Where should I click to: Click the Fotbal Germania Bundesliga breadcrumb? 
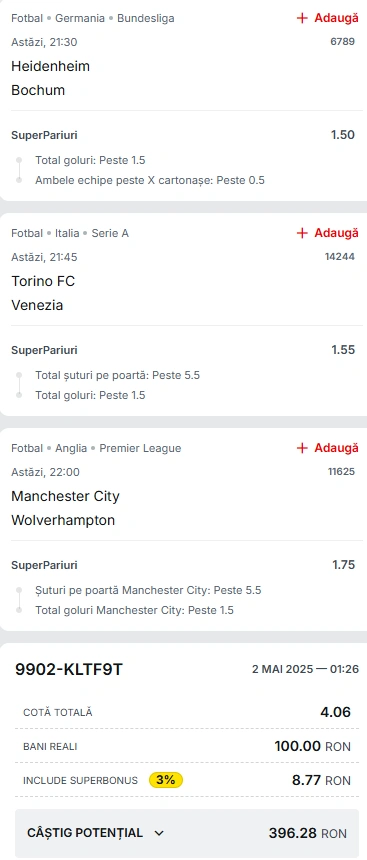[93, 18]
